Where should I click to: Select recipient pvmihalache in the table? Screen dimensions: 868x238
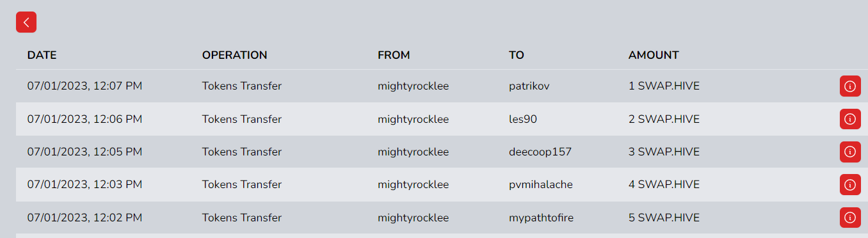(541, 184)
